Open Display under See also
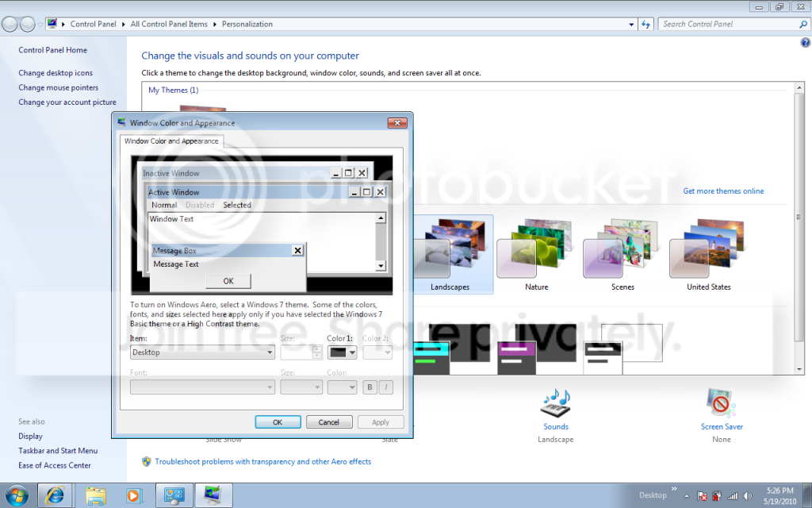 click(31, 436)
